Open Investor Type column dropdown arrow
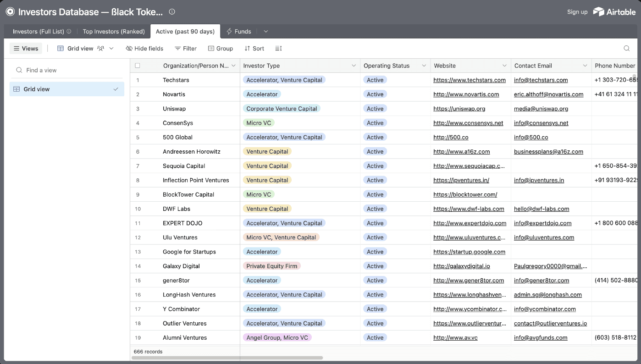Screen dimensions: 641x364 pos(354,66)
